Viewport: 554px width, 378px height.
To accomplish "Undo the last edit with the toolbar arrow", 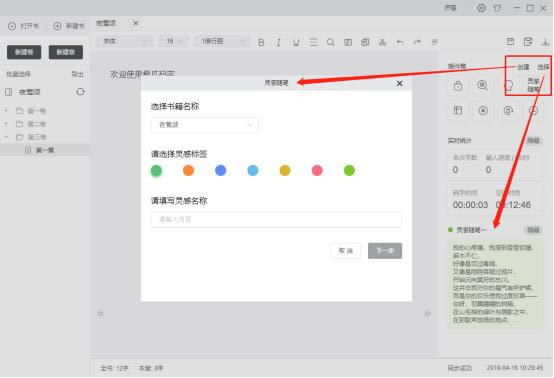I will tap(400, 42).
